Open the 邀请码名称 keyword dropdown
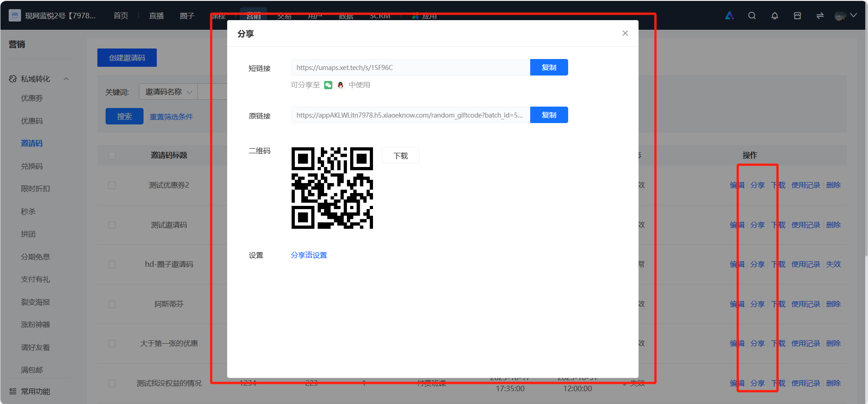The height and width of the screenshot is (404, 868). tap(168, 92)
